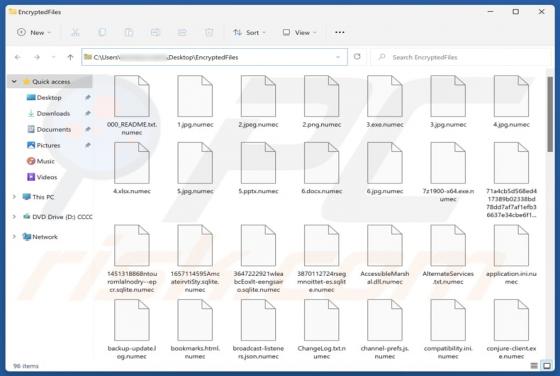
Task: Expand the Network tree node
Action: tap(14, 237)
